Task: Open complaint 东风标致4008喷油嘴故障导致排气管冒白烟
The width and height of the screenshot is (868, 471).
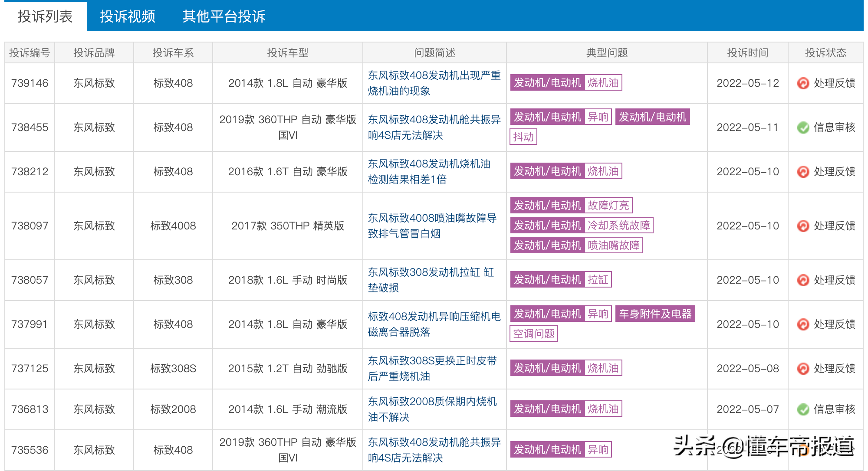Action: tap(432, 226)
